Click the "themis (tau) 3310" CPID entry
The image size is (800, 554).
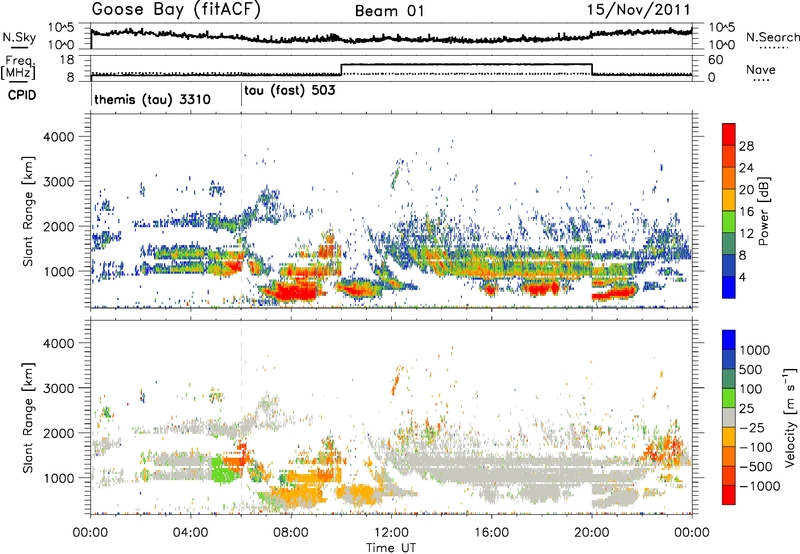(x=152, y=99)
